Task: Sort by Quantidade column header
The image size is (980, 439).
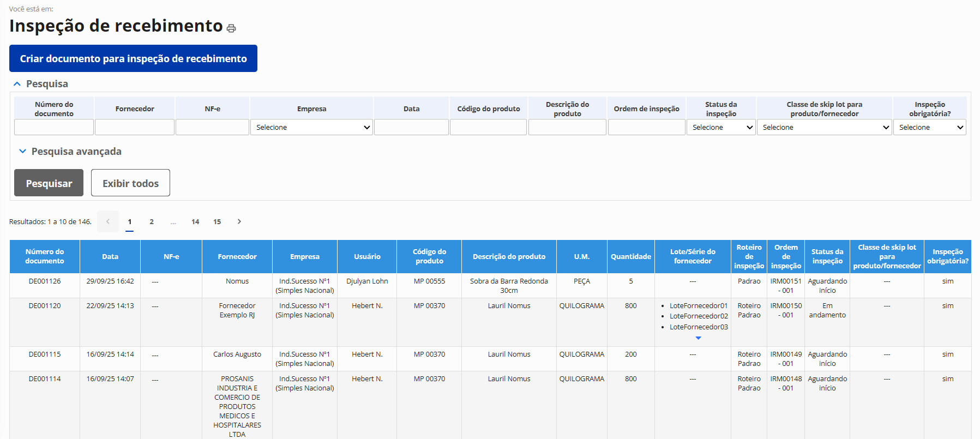Action: click(x=630, y=256)
